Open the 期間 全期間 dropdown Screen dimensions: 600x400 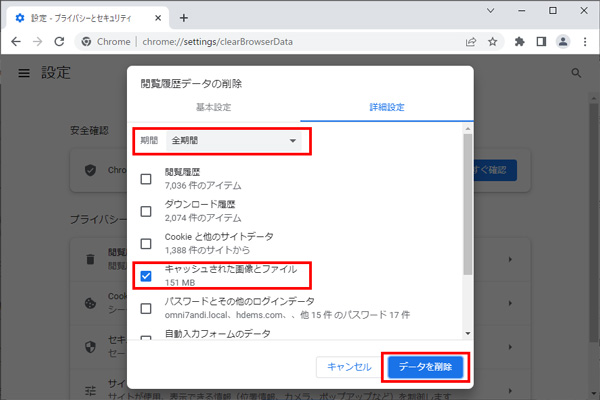(x=234, y=140)
